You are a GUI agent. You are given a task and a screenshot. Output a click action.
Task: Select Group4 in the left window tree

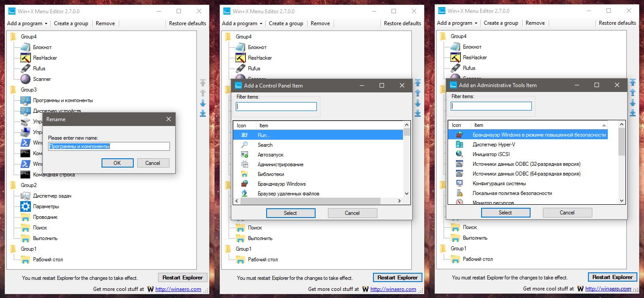click(x=29, y=37)
